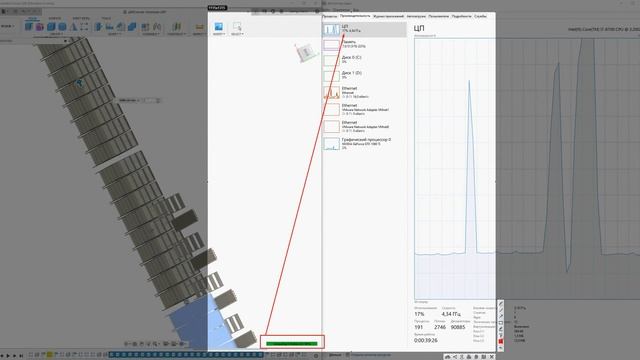
Task: Click the purple Create Form icon
Action: tap(40, 27)
